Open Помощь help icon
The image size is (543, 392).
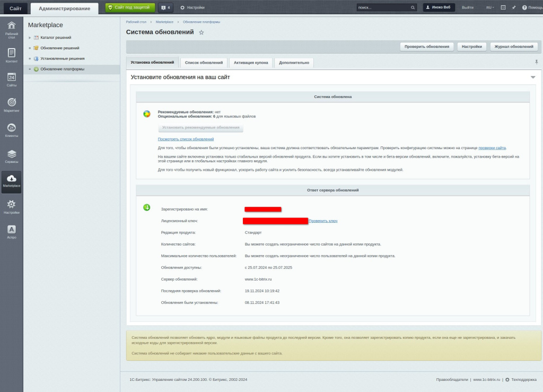(524, 7)
